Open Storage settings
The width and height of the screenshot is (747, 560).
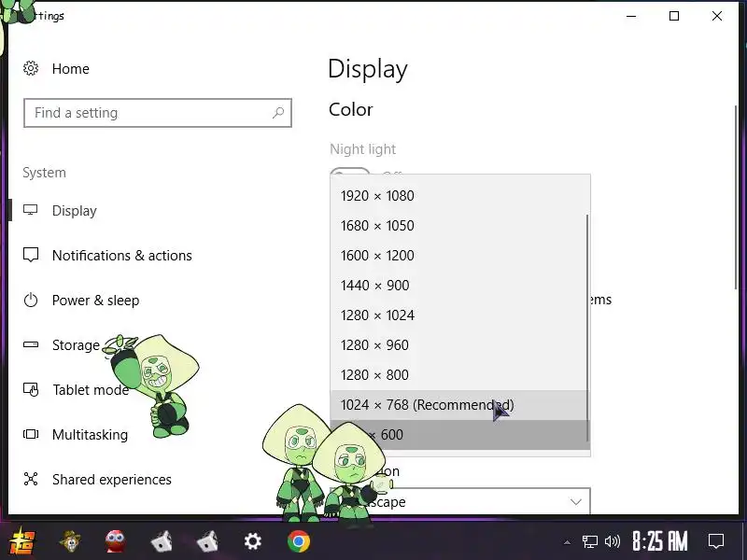pyautogui.click(x=76, y=344)
